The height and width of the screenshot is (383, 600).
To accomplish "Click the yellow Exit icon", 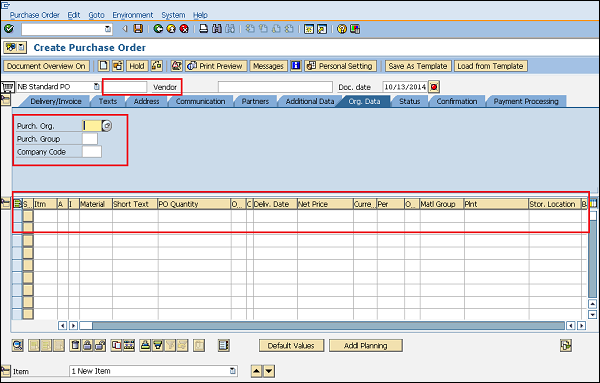I will point(171,29).
